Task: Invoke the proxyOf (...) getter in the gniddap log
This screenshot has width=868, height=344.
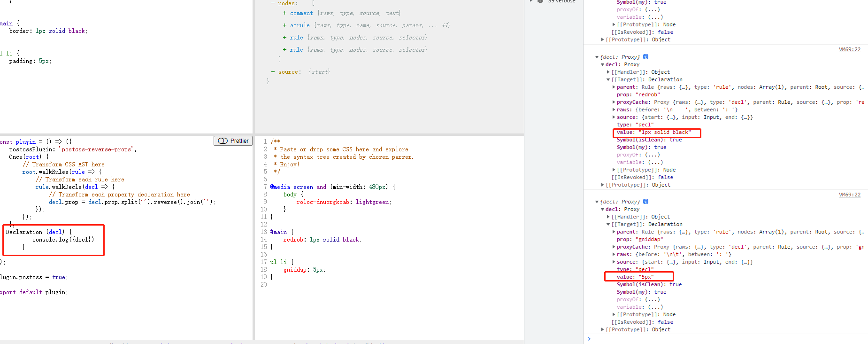Action: point(652,299)
